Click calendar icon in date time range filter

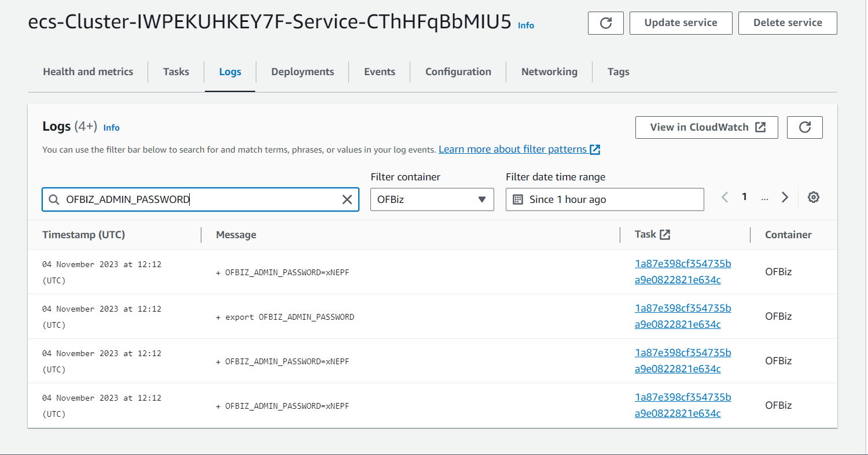[518, 199]
